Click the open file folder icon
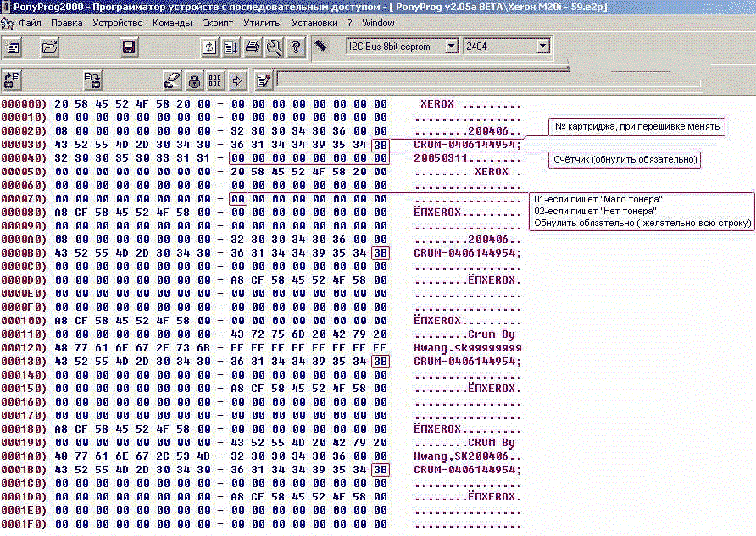Viewport: 756px width, 536px height. [50, 47]
